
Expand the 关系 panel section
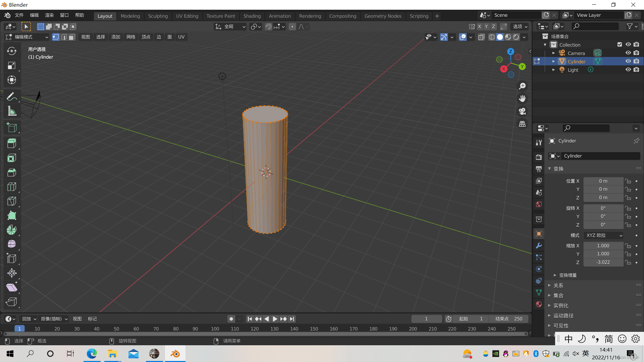558,286
